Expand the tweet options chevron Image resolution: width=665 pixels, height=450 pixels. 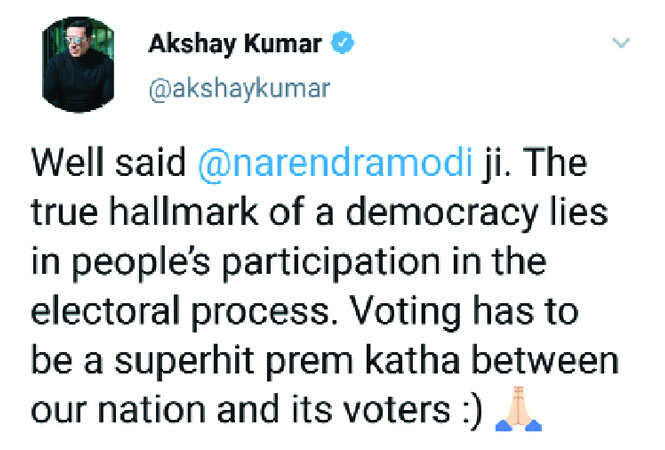[621, 42]
